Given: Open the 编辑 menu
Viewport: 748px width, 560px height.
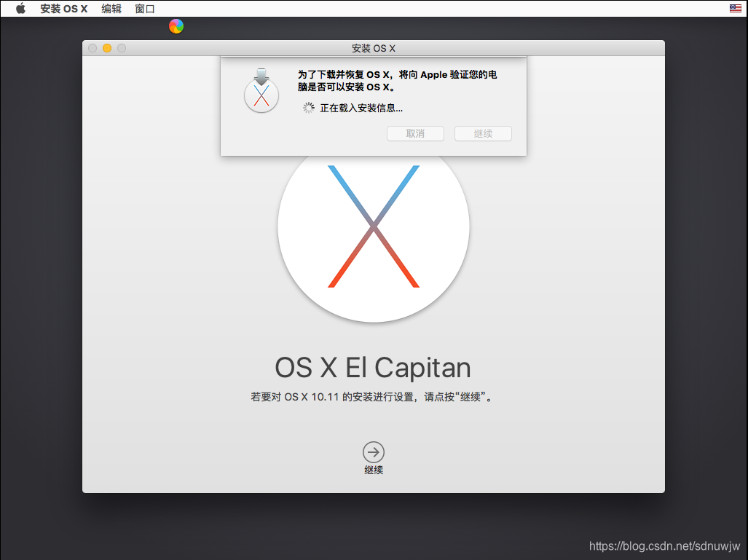Looking at the screenshot, I should pyautogui.click(x=111, y=9).
